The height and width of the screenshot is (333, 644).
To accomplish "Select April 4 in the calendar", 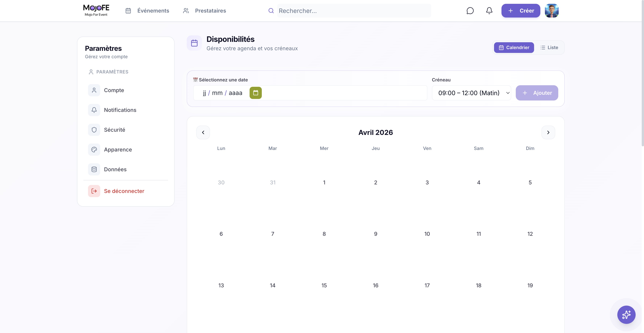I will point(478,182).
